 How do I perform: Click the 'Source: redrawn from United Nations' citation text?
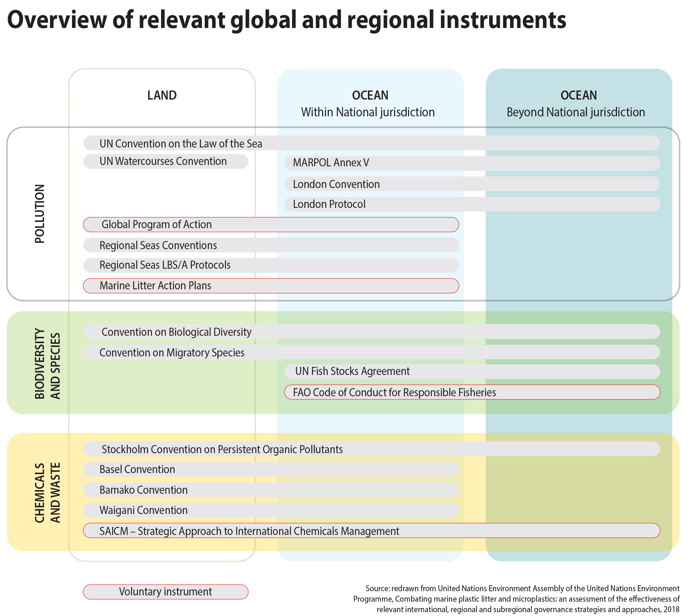(x=516, y=599)
